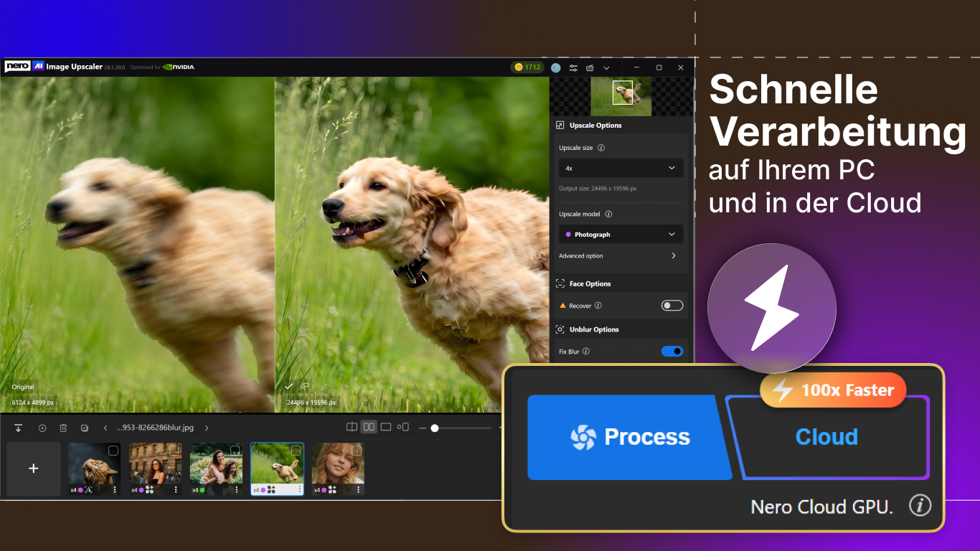Check the cat thumbnail checkbox
Image resolution: width=980 pixels, height=551 pixels.
pyautogui.click(x=113, y=451)
